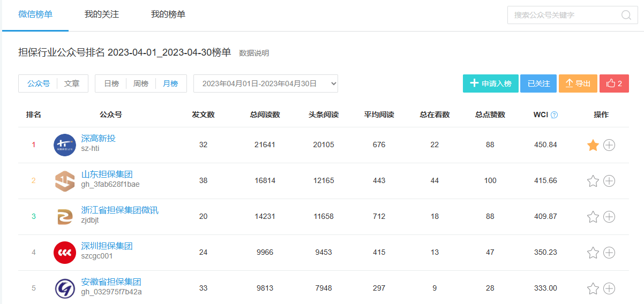
Task: Click the 平均阅读 column header
Action: [x=379, y=115]
